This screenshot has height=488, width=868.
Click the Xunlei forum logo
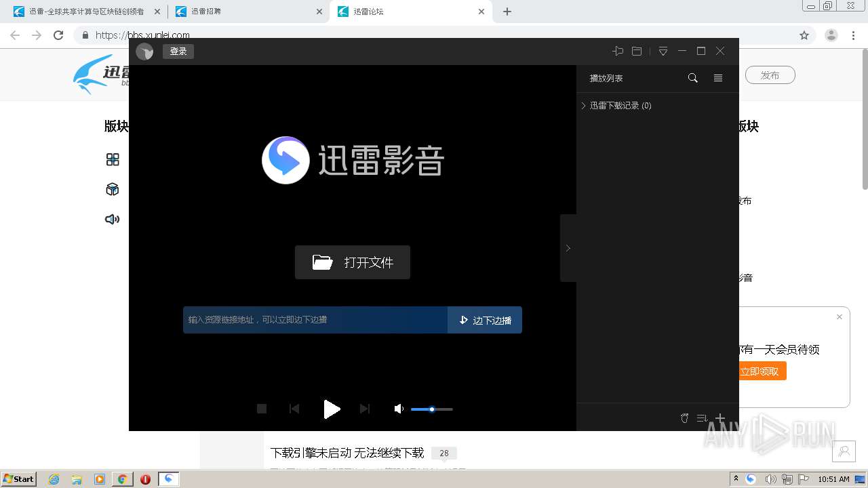click(102, 74)
